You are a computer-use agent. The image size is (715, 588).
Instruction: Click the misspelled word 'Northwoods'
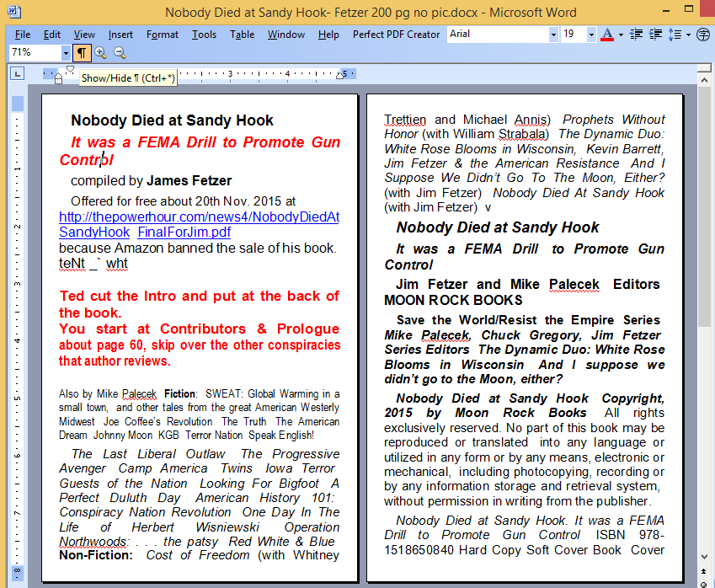(93, 542)
